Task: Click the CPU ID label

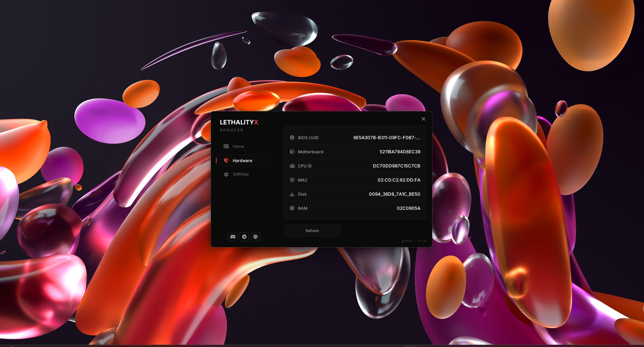Action: click(x=305, y=166)
